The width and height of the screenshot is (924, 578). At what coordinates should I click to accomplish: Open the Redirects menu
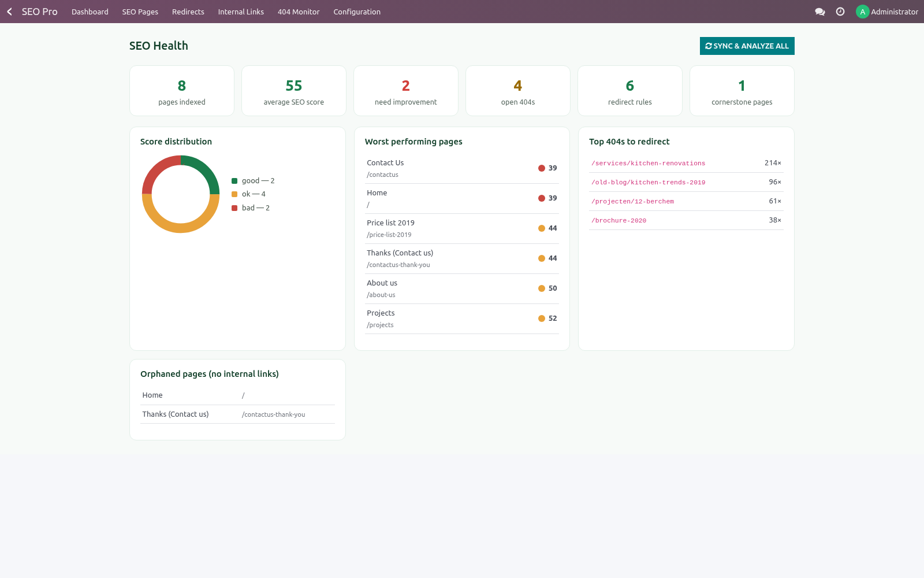tap(188, 12)
